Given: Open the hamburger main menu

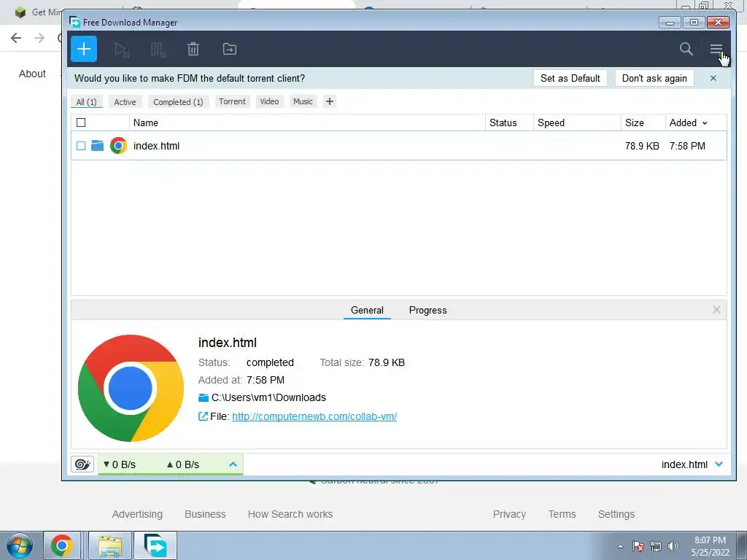Looking at the screenshot, I should click(716, 49).
